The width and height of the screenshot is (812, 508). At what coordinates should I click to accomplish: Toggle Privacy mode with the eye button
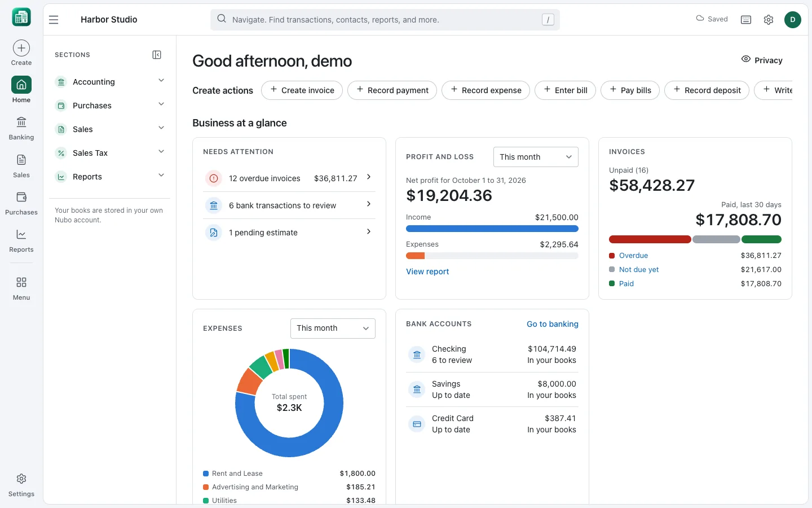tap(762, 60)
